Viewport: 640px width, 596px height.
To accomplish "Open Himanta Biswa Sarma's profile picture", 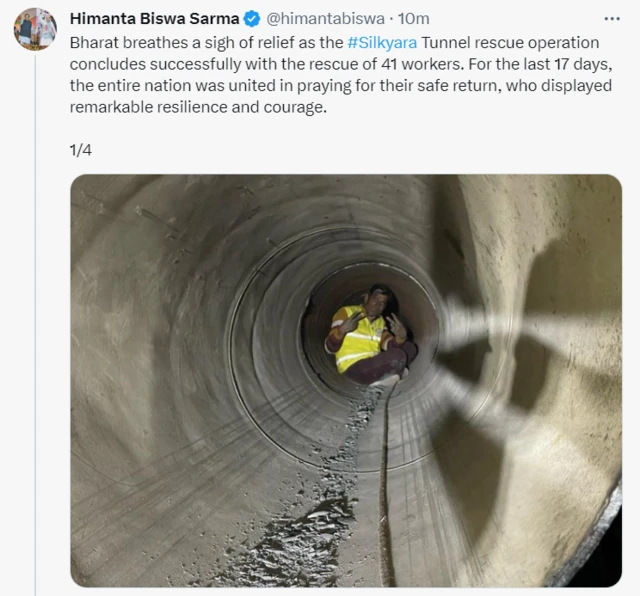I will [x=35, y=29].
